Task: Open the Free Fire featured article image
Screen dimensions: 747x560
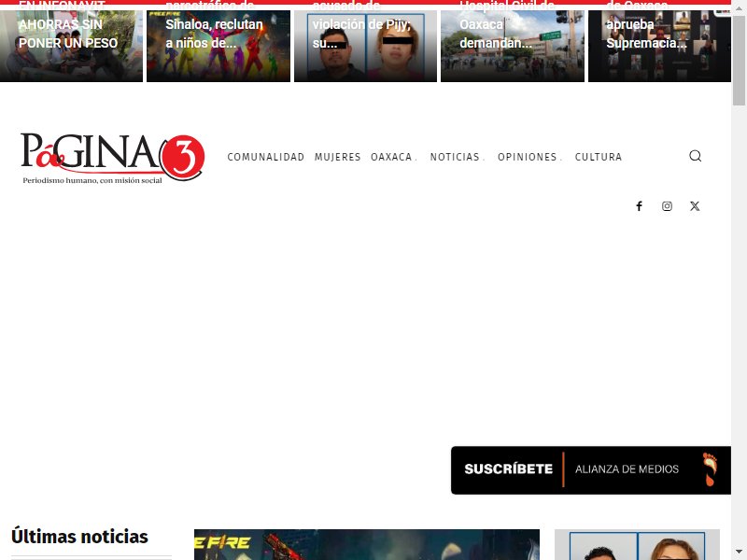Action: pyautogui.click(x=367, y=544)
